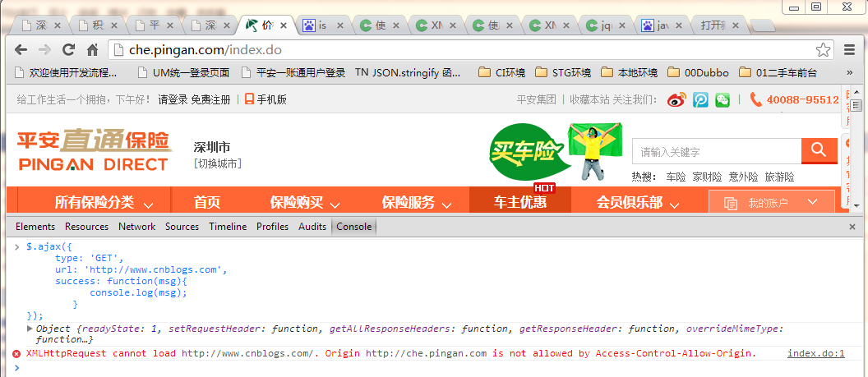Reload the page with refresh icon
The height and width of the screenshot is (377, 868).
pos(69,50)
